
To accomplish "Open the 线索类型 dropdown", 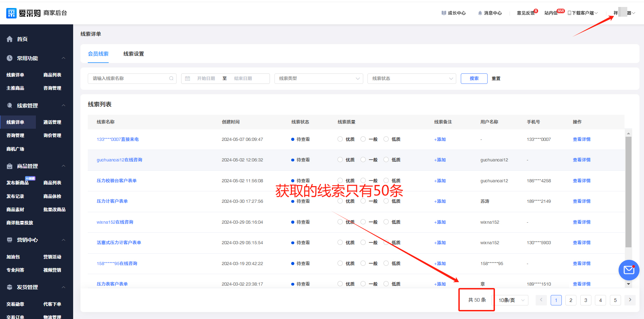I will coord(318,79).
